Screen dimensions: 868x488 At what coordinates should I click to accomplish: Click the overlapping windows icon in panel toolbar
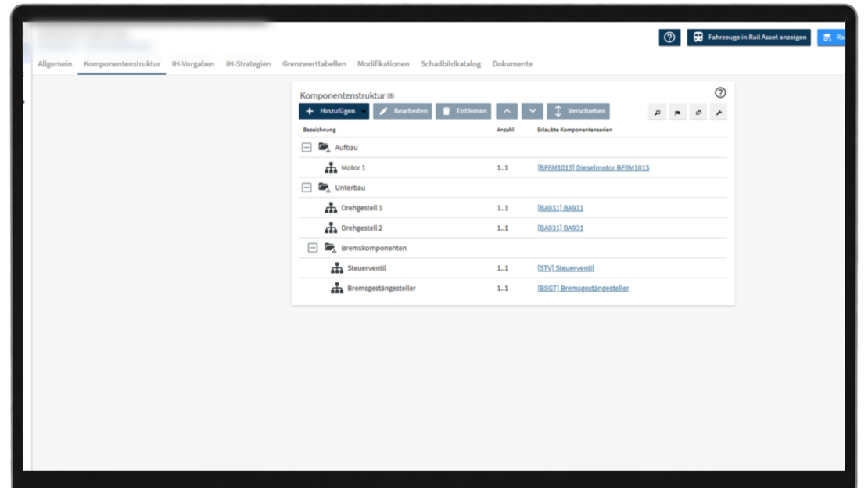(698, 113)
